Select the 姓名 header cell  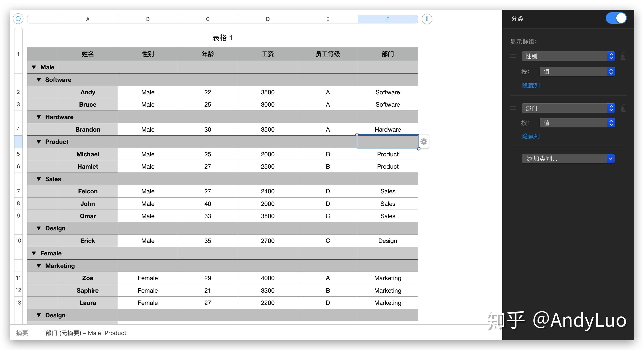pyautogui.click(x=88, y=54)
